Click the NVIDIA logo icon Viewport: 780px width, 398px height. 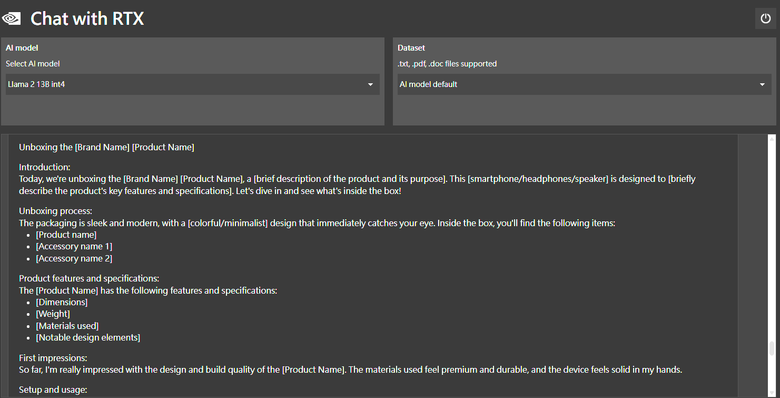tap(11, 19)
